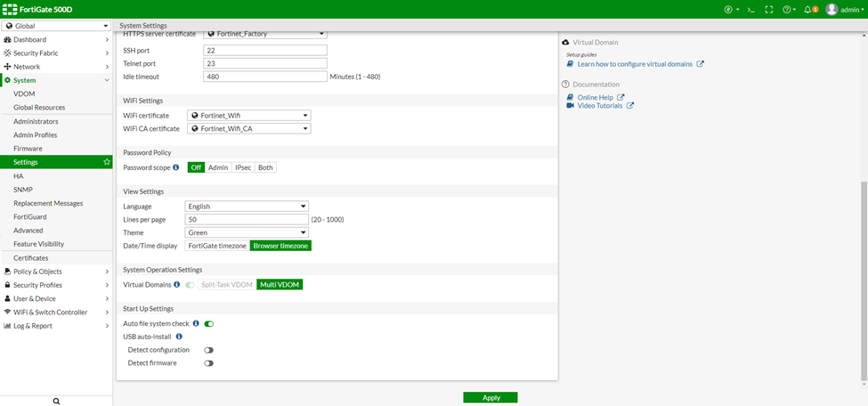Open the Global VDOM selector dropdown
Screen dimensions: 868x406
pos(57,27)
